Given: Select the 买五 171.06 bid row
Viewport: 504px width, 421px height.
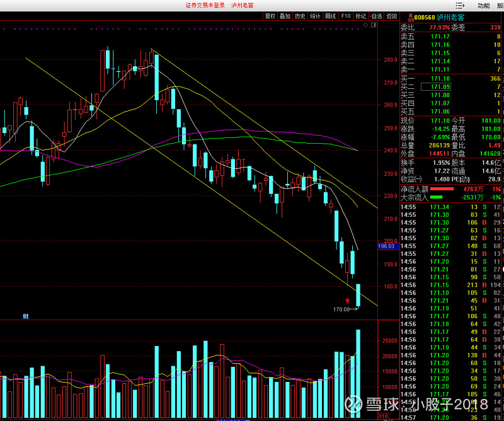Looking at the screenshot, I should [x=450, y=112].
